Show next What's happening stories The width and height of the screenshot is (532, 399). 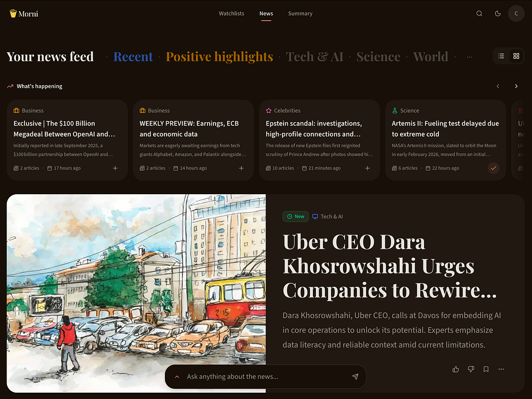(x=516, y=86)
